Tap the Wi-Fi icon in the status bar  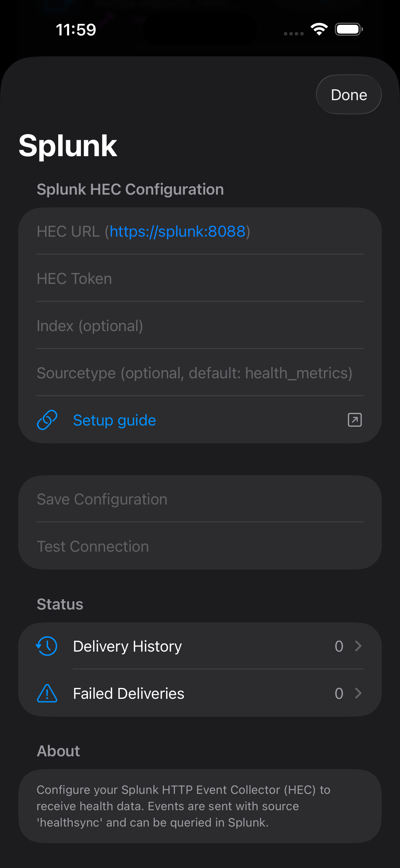point(318,29)
